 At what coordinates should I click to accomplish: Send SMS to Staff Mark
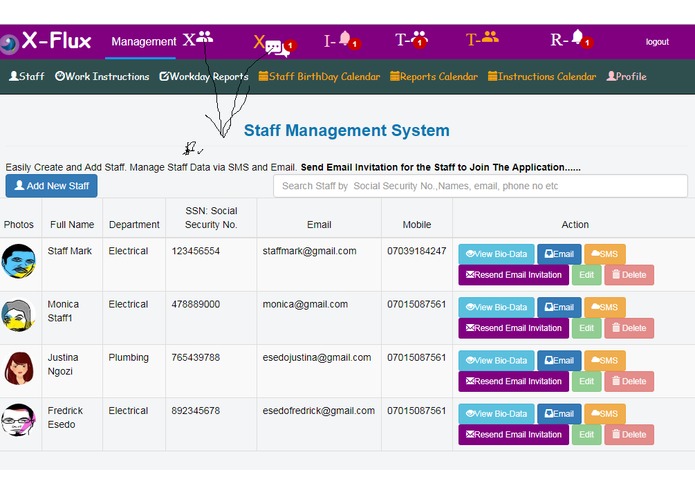click(605, 254)
